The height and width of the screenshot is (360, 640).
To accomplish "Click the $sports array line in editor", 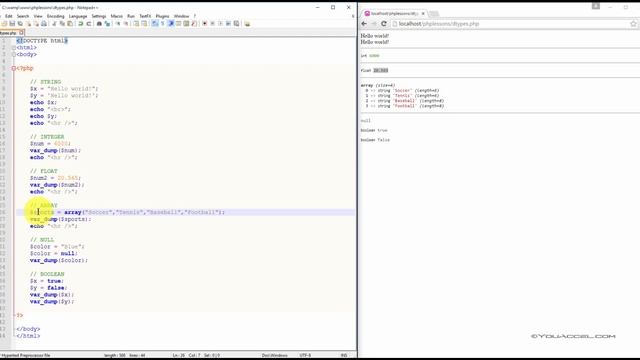I will 186,212.
